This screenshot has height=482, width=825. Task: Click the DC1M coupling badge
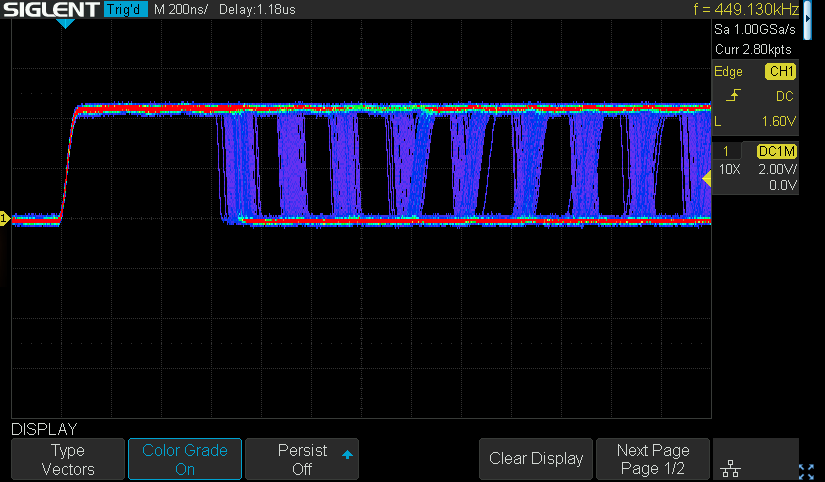777,152
